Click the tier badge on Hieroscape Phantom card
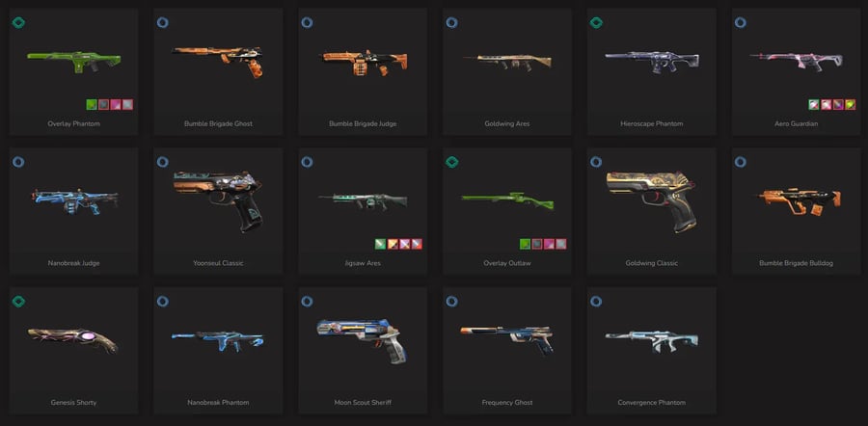The height and width of the screenshot is (426, 868). click(x=596, y=23)
